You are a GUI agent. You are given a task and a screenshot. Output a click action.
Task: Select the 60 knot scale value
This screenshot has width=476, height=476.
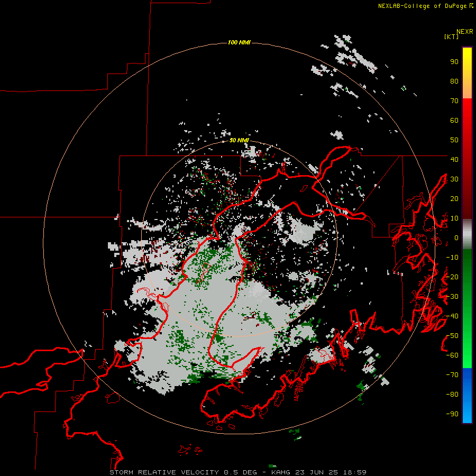point(454,121)
